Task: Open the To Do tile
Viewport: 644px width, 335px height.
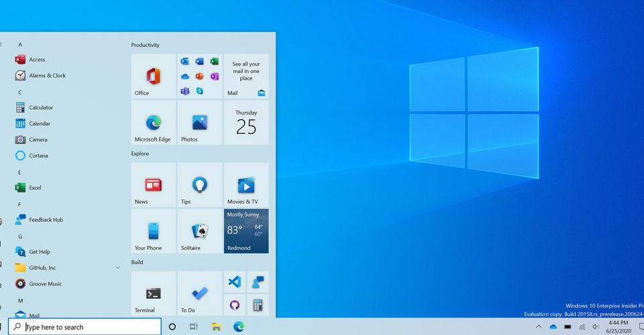Action: pos(199,293)
